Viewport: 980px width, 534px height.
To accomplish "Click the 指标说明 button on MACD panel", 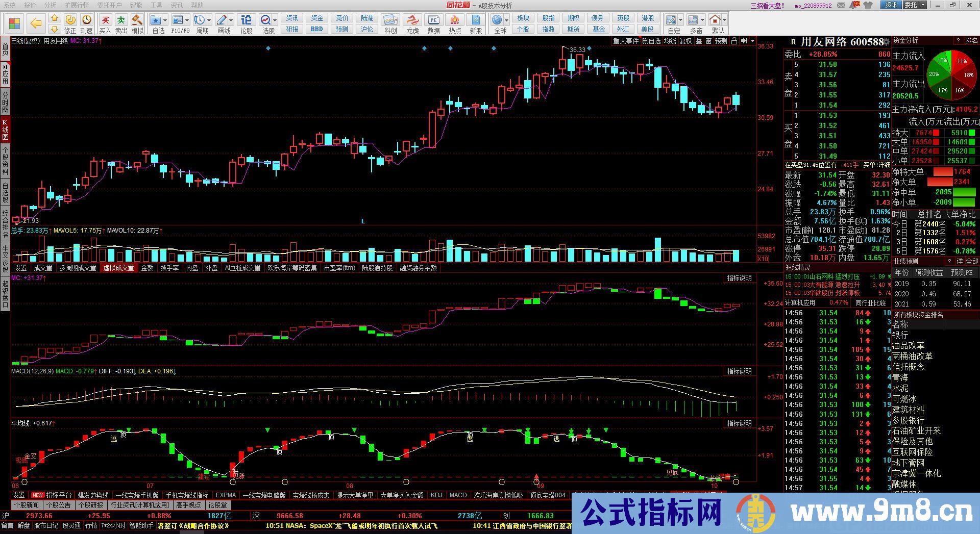I will pyautogui.click(x=739, y=371).
